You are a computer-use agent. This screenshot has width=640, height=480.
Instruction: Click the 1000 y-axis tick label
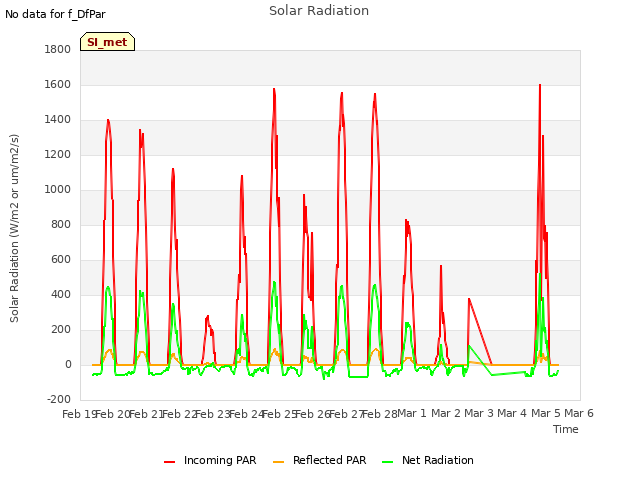[58, 189]
